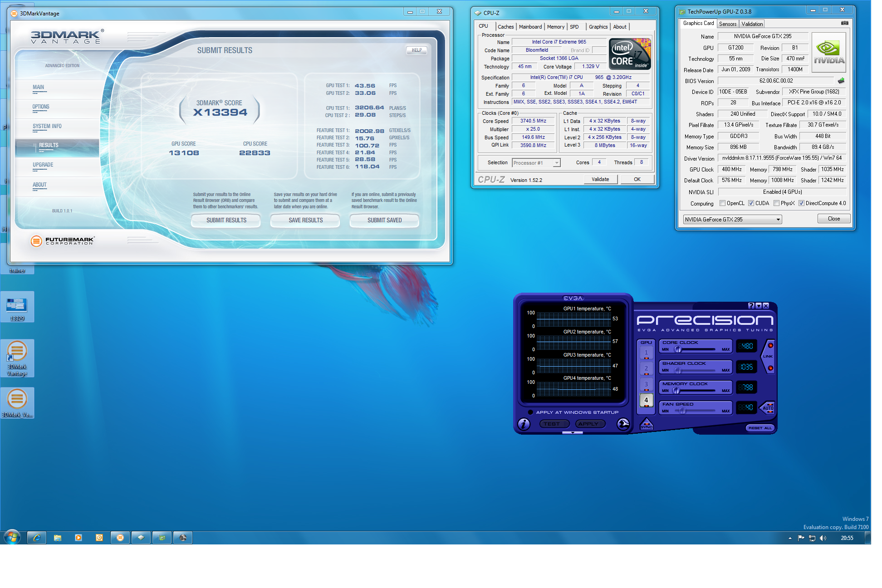Click the Close button in GPU-Z
Viewport: 882px width, 588px height.
833,219
